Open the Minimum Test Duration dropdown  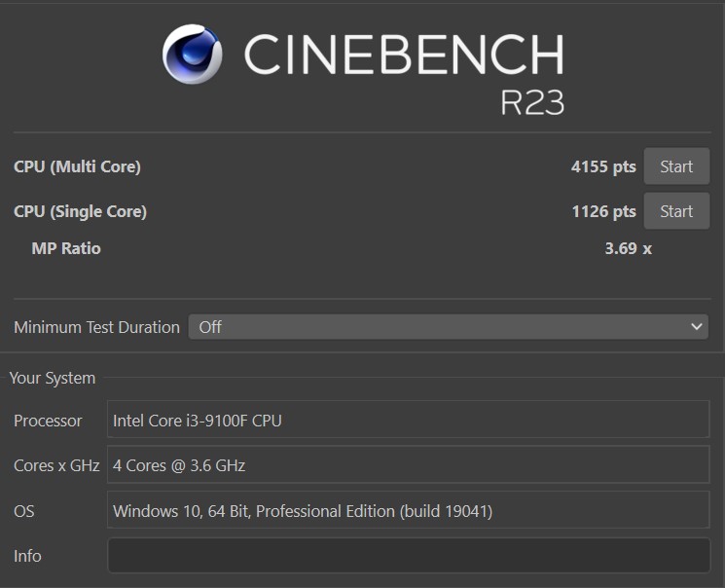pyautogui.click(x=448, y=327)
